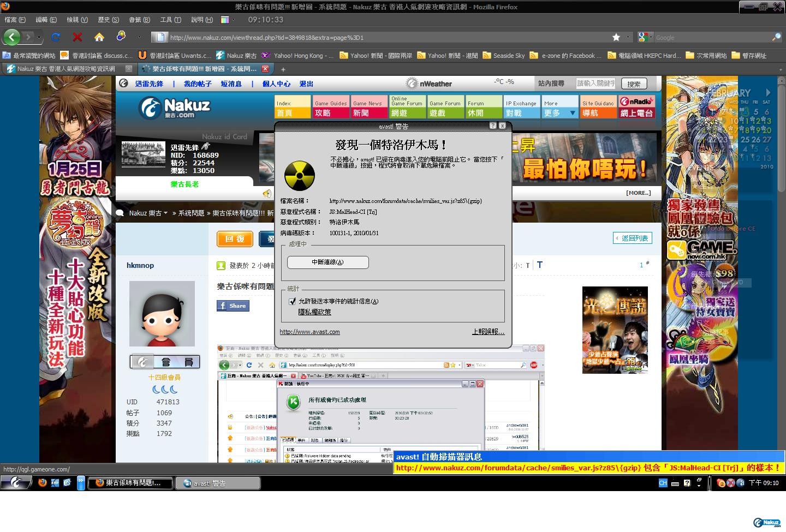Click the orange 回復 reply button

pos(235,239)
